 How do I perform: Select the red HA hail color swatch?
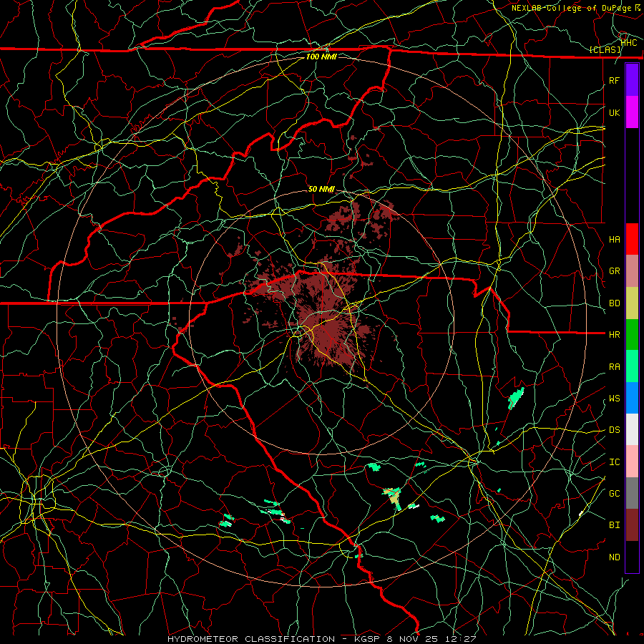[x=632, y=239]
